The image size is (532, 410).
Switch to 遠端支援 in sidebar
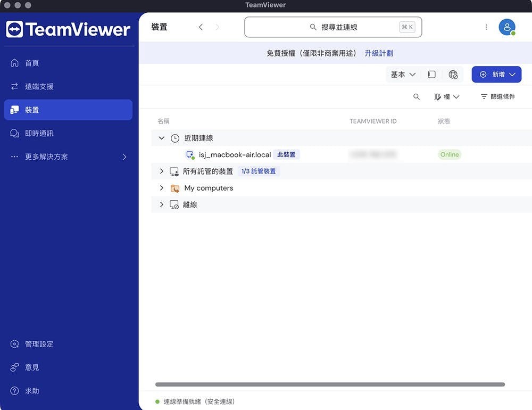coord(39,86)
